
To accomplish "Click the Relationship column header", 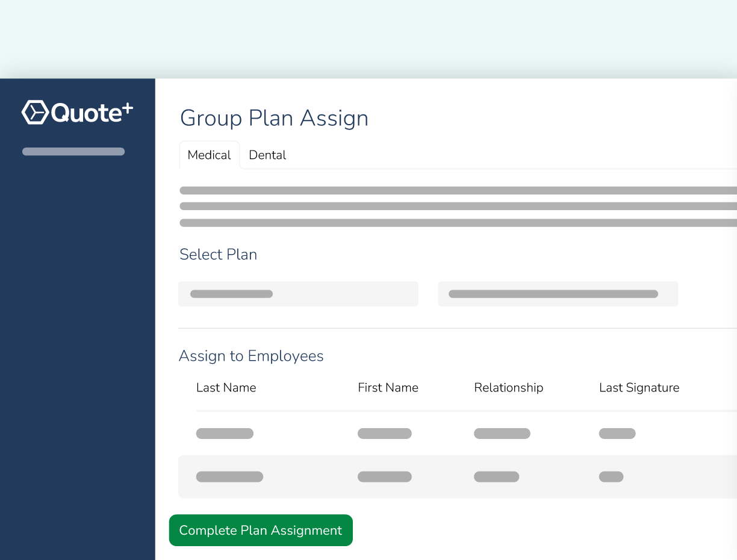I will [x=508, y=387].
